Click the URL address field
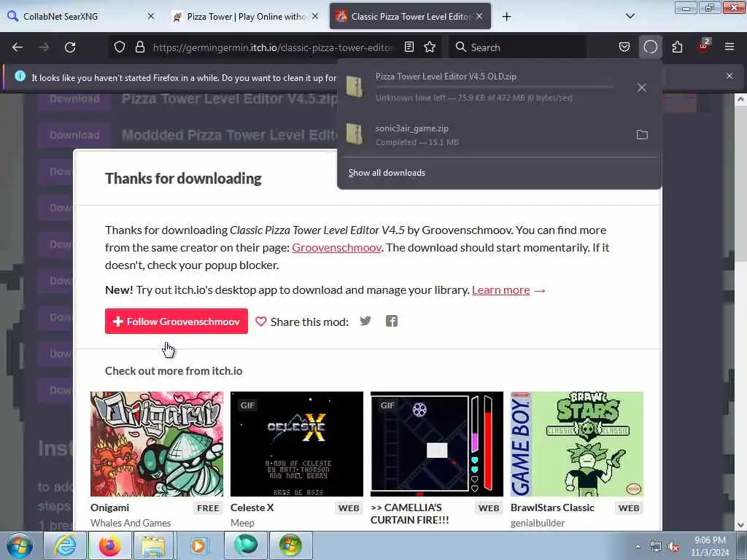 pyautogui.click(x=273, y=47)
